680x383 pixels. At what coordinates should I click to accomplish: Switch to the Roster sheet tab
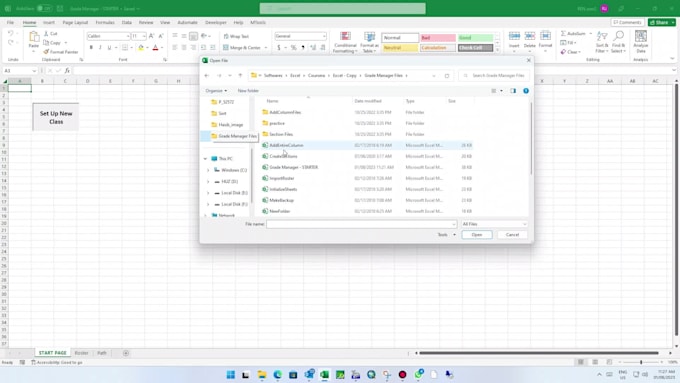click(81, 353)
